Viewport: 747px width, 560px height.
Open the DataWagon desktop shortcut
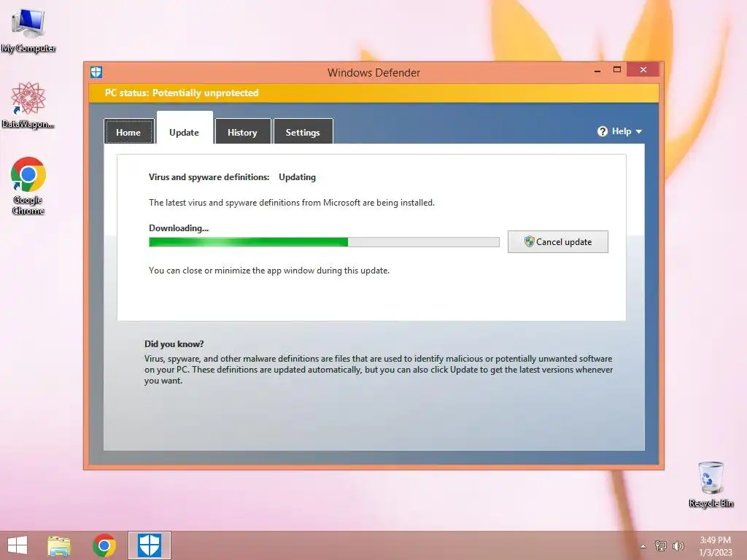pyautogui.click(x=28, y=105)
